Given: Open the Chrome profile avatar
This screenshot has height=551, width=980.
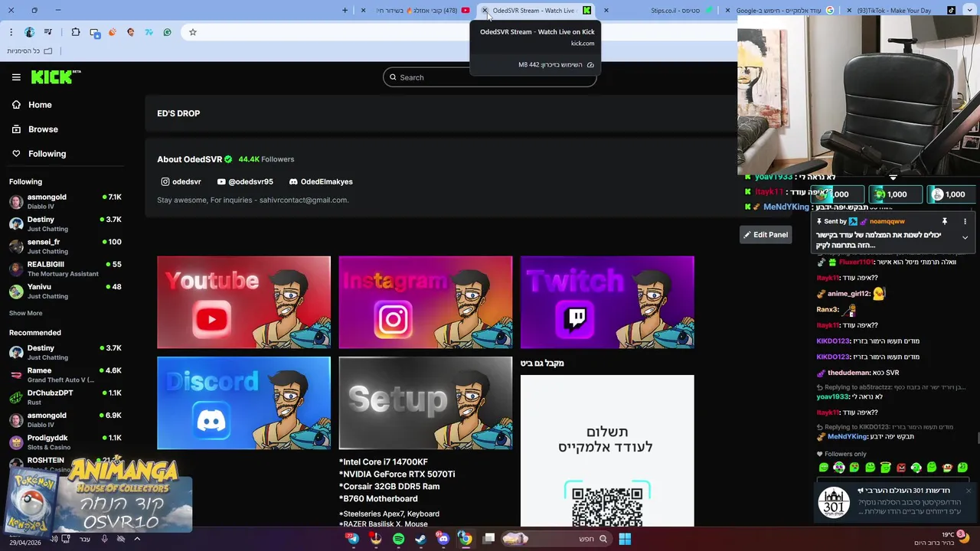Looking at the screenshot, I should [x=30, y=32].
